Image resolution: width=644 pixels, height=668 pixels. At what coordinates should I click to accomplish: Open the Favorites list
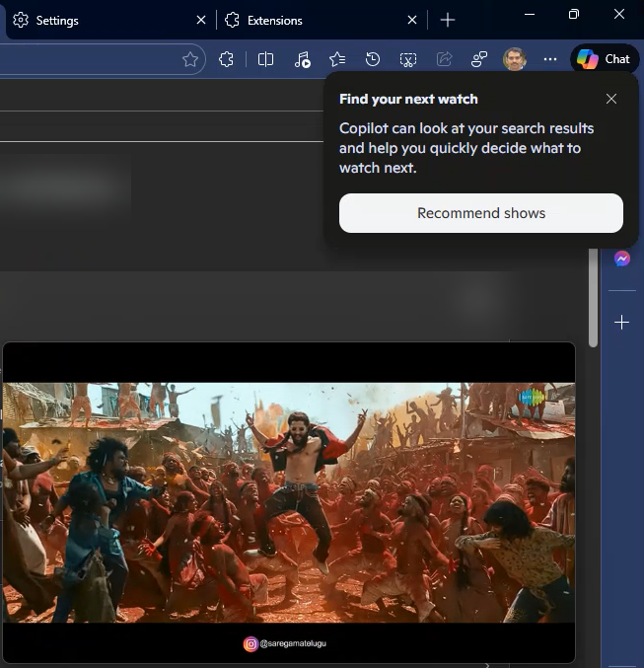[x=337, y=59]
